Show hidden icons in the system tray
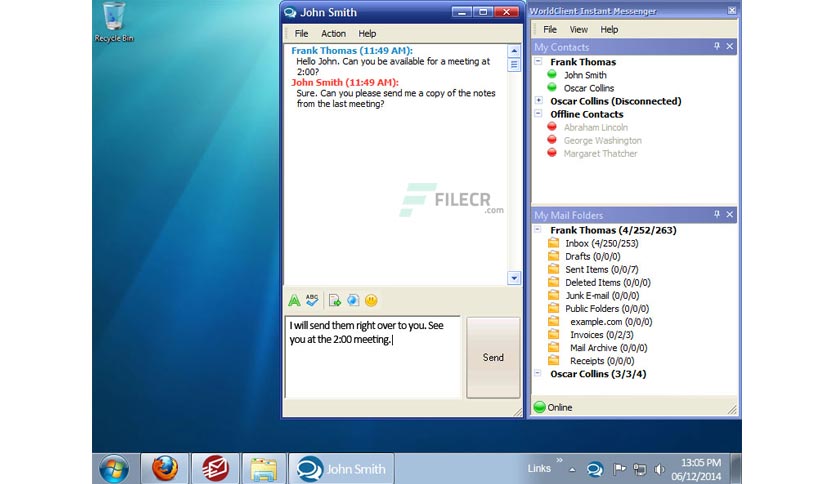This screenshot has height=484, width=836. point(572,470)
